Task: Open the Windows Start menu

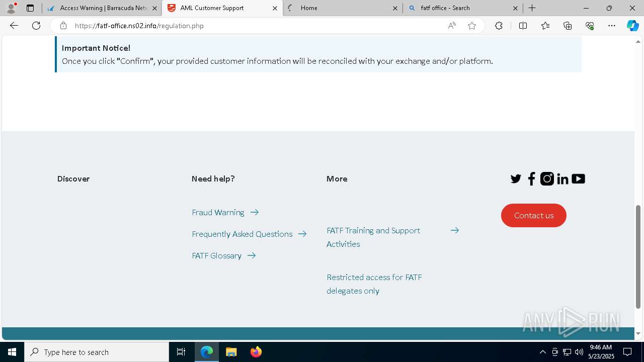Action: click(12, 352)
